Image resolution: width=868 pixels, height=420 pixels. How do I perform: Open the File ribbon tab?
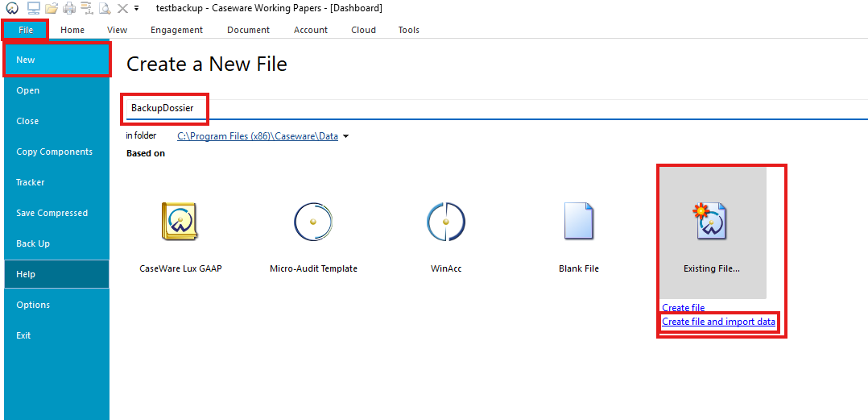click(x=26, y=30)
